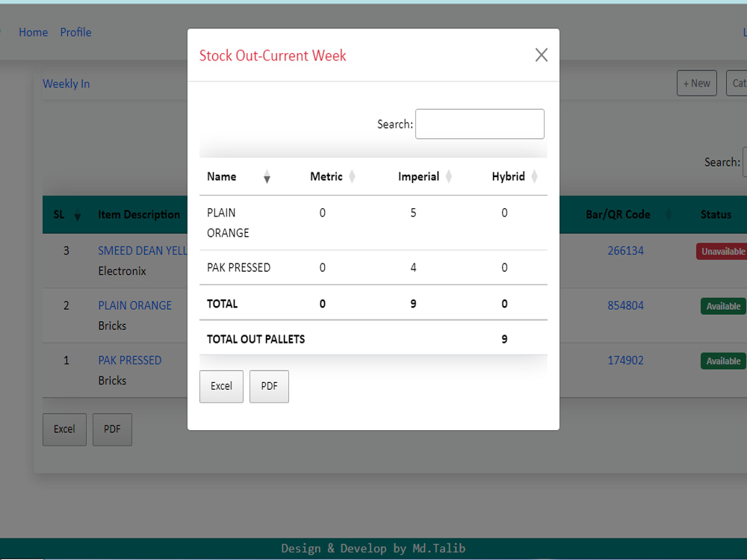Open the Profile menu item

75,32
